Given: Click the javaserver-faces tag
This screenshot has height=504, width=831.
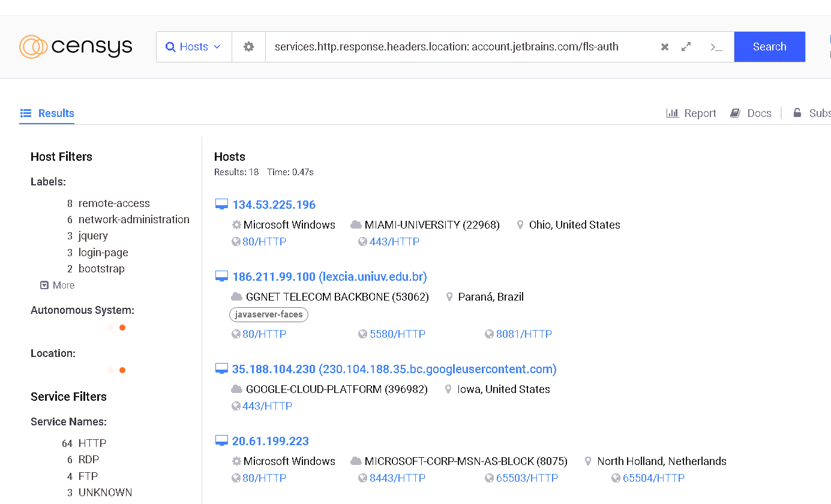Looking at the screenshot, I should tap(269, 314).
